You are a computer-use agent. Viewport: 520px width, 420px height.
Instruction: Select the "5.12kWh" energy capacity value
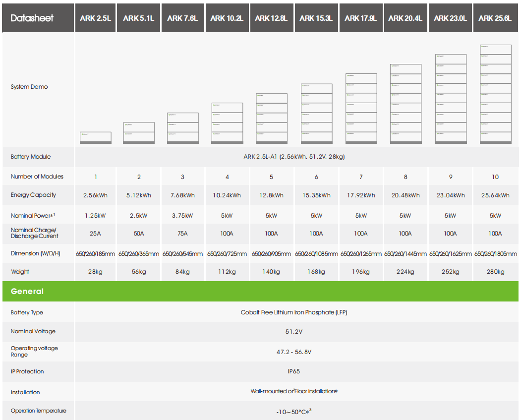coord(139,195)
